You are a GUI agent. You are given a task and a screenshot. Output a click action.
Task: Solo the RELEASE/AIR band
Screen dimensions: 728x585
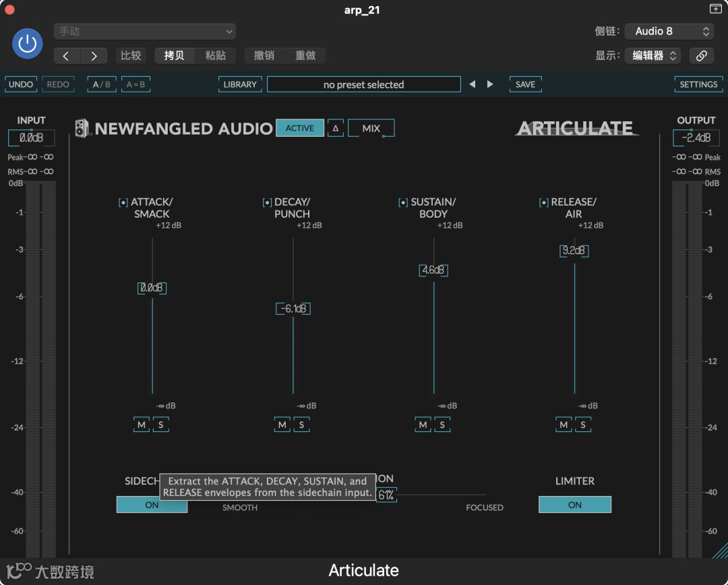[x=583, y=425]
